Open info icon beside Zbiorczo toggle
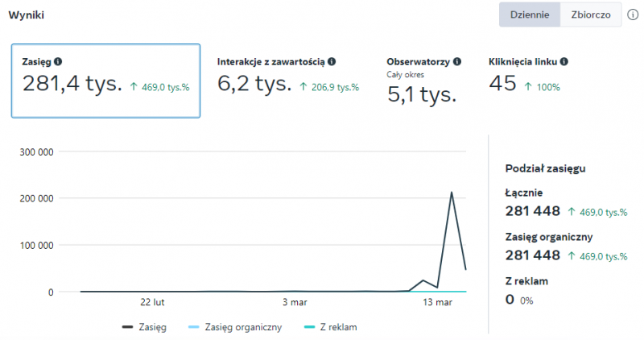Image resolution: width=644 pixels, height=340 pixels. [x=633, y=15]
